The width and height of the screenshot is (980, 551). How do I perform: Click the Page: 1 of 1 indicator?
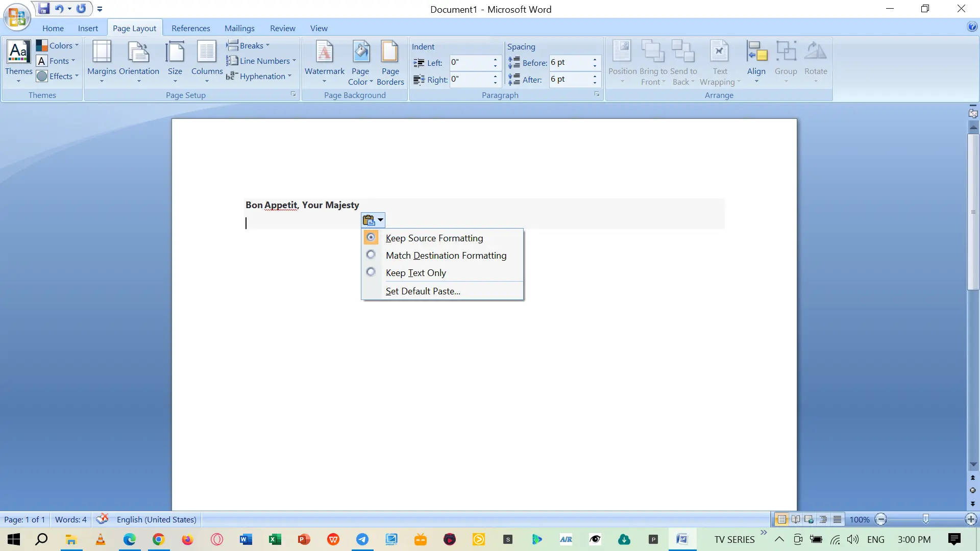coord(24,519)
